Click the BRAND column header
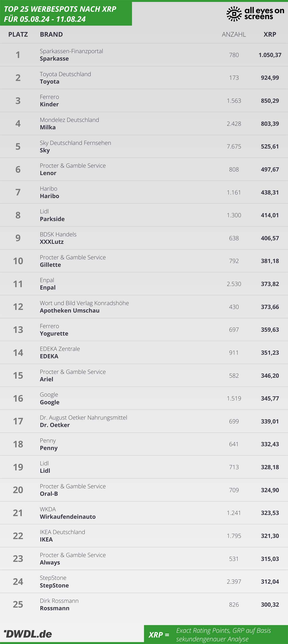 tap(51, 34)
